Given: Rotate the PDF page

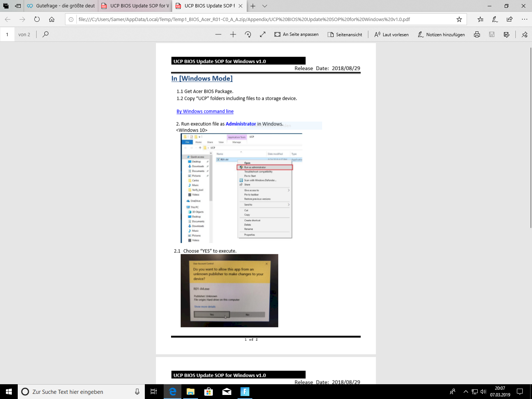Looking at the screenshot, I should (248, 34).
